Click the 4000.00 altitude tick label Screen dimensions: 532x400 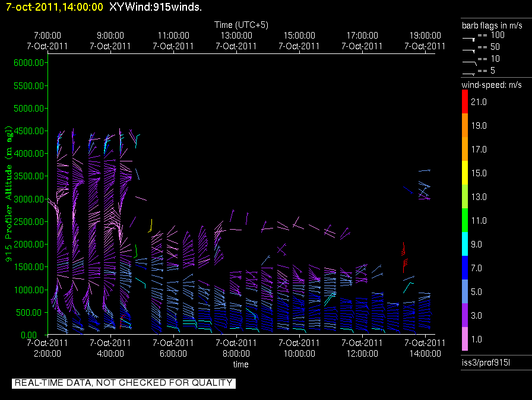point(29,154)
